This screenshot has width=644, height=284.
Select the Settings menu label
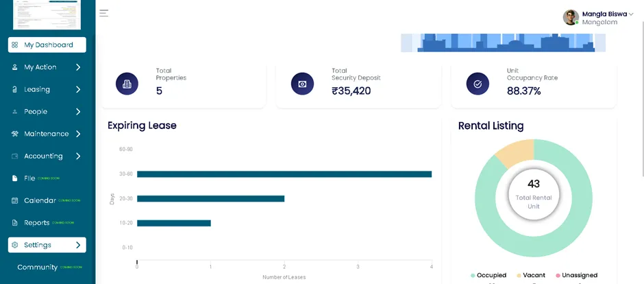pos(38,245)
